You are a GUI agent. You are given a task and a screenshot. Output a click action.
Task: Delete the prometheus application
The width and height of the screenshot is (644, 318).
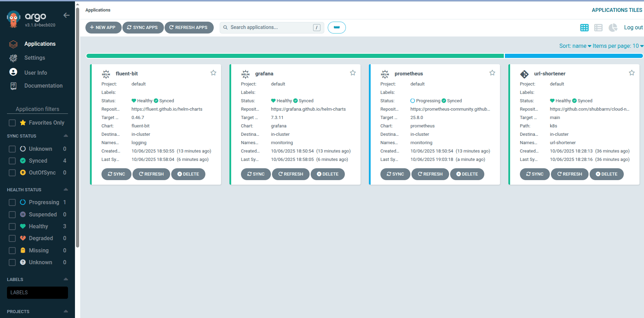point(467,174)
